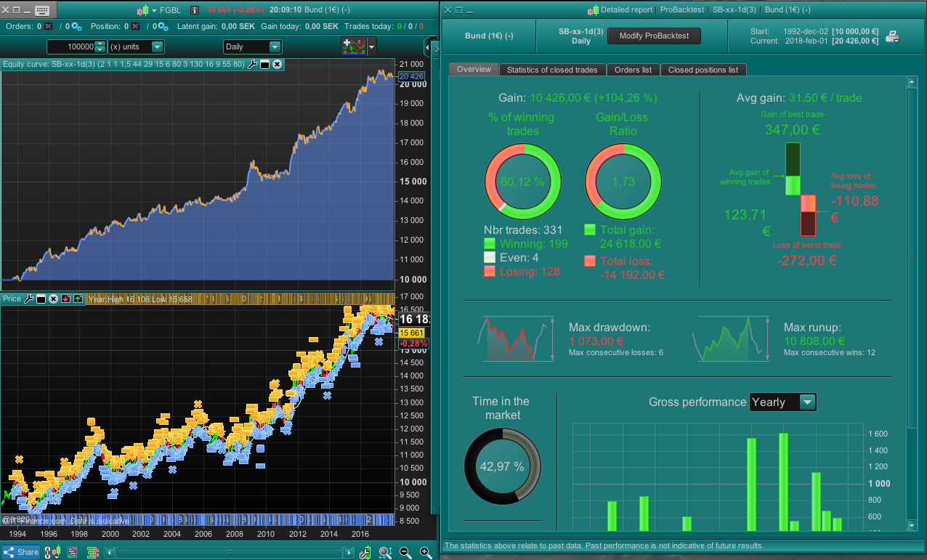Click the keyboard icon in chart title bar

pyautogui.click(x=42, y=11)
